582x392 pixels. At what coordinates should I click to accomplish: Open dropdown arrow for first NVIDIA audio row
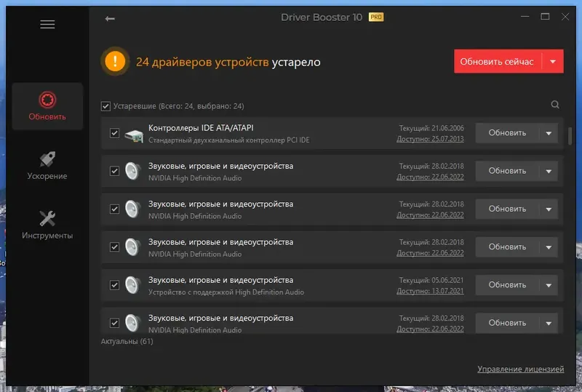(549, 172)
